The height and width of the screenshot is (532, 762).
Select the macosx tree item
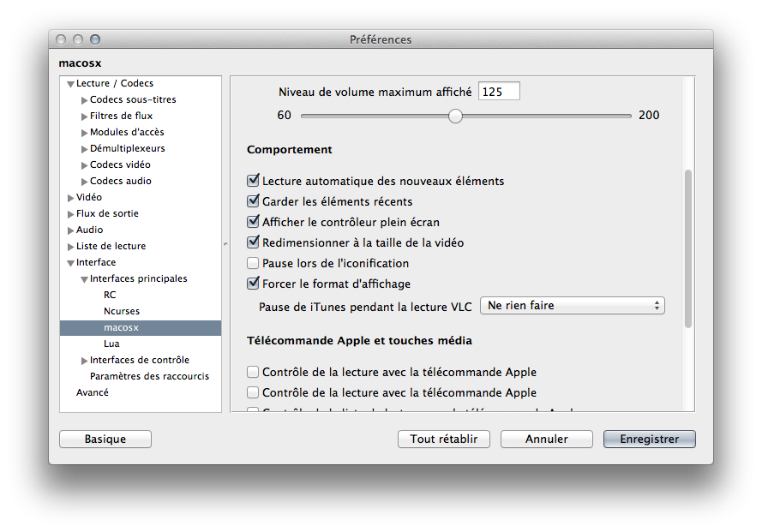click(x=141, y=327)
